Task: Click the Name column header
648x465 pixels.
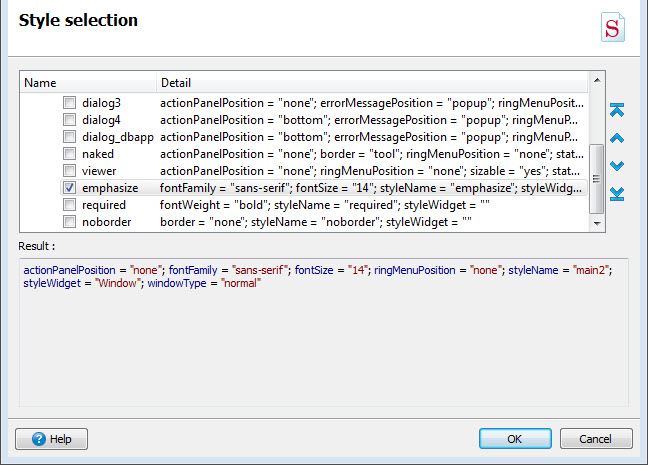Action: pyautogui.click(x=88, y=82)
